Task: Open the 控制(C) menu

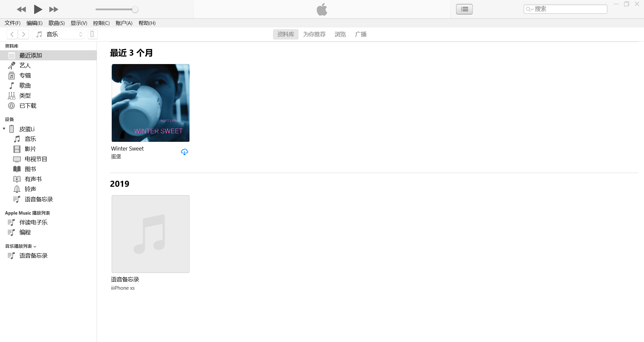Action: point(101,23)
